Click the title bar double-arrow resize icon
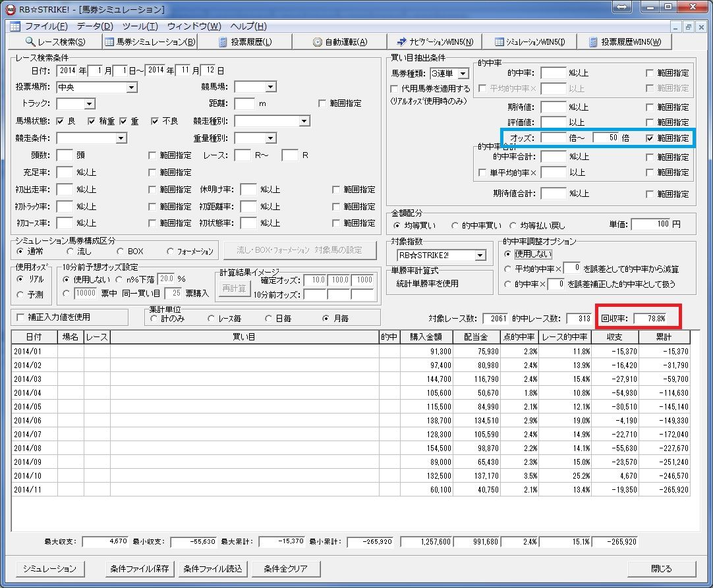The width and height of the screenshot is (713, 588). 622,7
